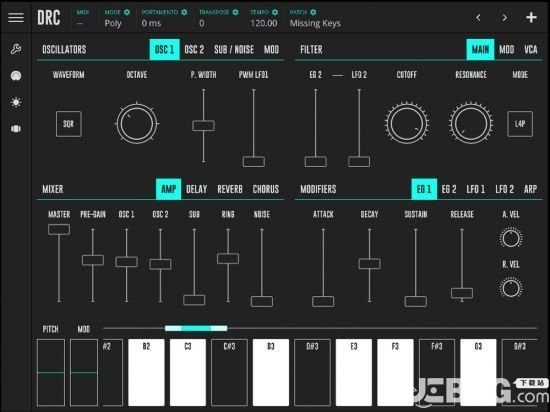Image resolution: width=550 pixels, height=412 pixels.
Task: Toggle the SQR waveform selector button
Action: [x=69, y=124]
